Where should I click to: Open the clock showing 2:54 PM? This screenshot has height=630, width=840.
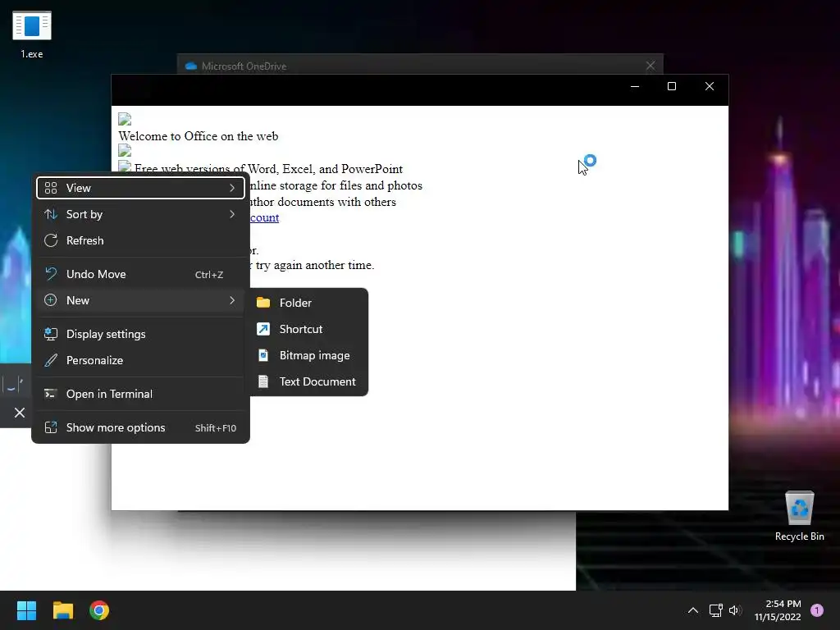pyautogui.click(x=778, y=610)
